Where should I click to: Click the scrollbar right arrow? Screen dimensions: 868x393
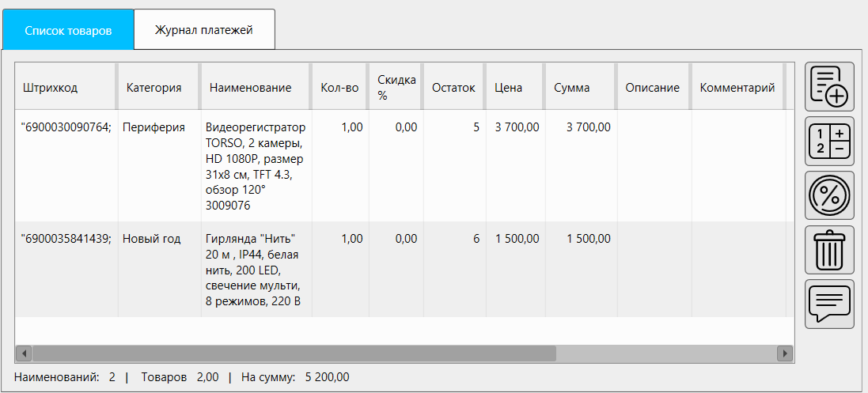pyautogui.click(x=785, y=353)
